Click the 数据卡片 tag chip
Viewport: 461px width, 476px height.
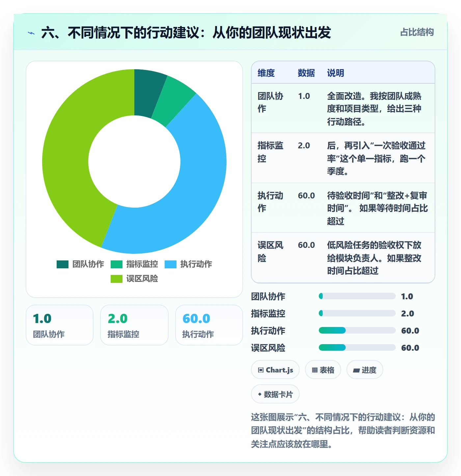[275, 394]
